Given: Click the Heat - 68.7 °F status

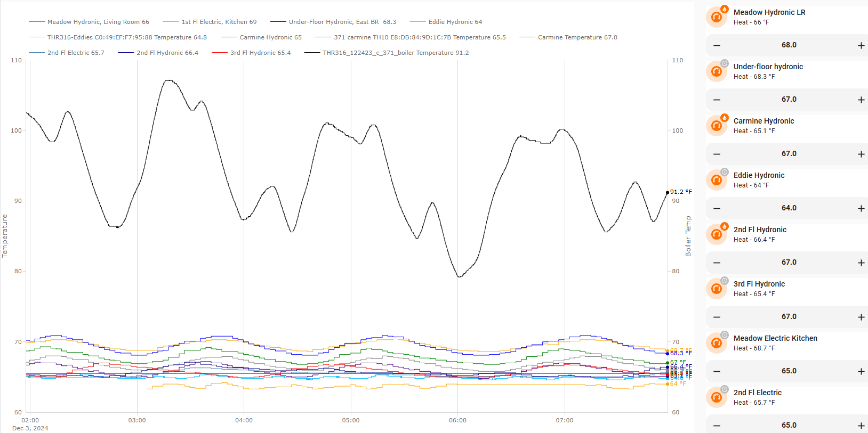Looking at the screenshot, I should pyautogui.click(x=754, y=348).
